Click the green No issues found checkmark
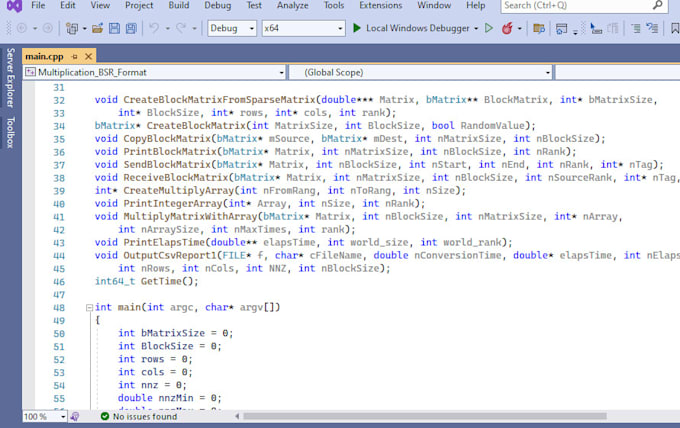Viewport: 680px width, 428px height. [x=105, y=416]
